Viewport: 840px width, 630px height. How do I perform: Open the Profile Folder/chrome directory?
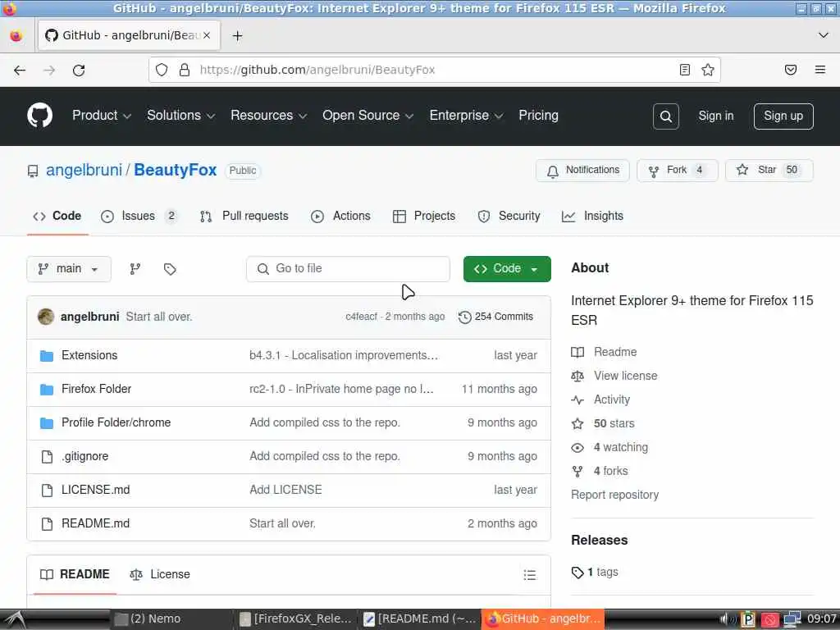116,422
